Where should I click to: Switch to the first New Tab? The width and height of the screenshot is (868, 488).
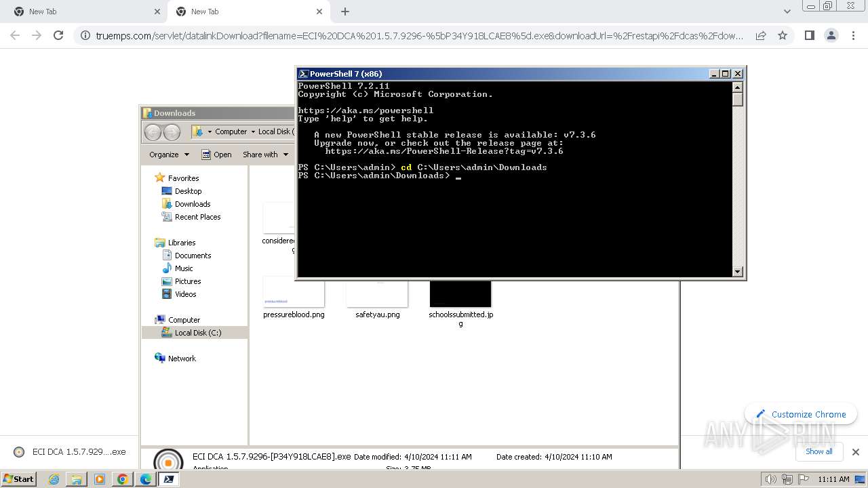pos(85,12)
